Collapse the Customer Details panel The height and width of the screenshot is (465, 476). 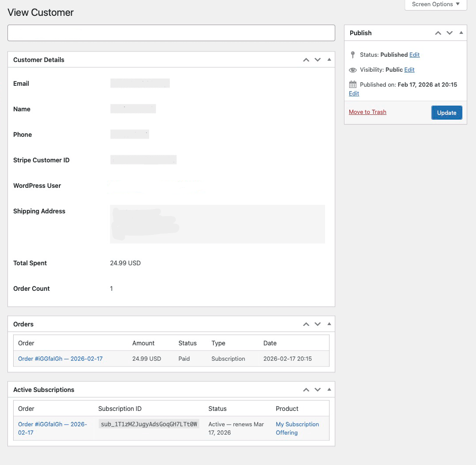pos(329,59)
